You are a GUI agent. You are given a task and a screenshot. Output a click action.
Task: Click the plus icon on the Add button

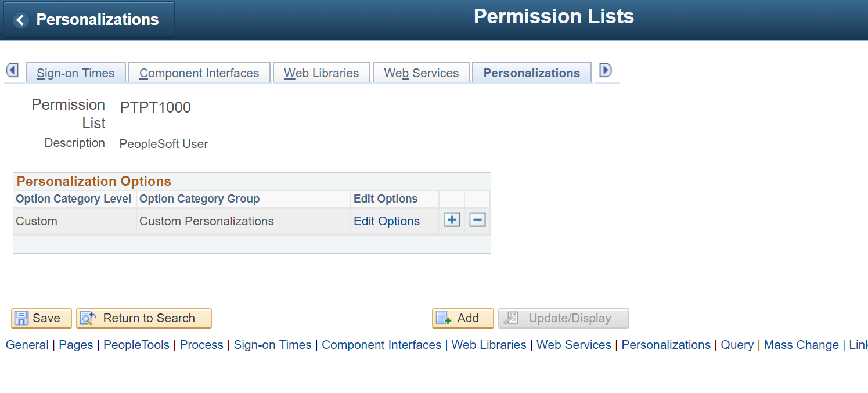pyautogui.click(x=444, y=318)
